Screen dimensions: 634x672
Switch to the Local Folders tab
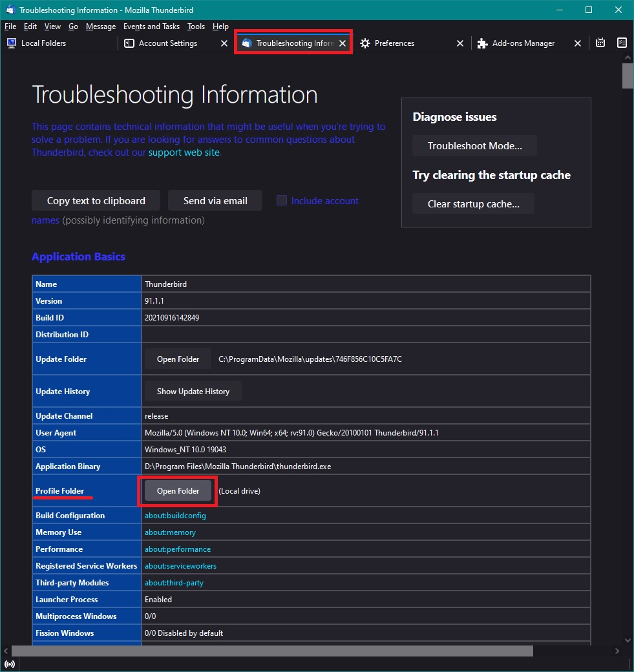click(44, 43)
